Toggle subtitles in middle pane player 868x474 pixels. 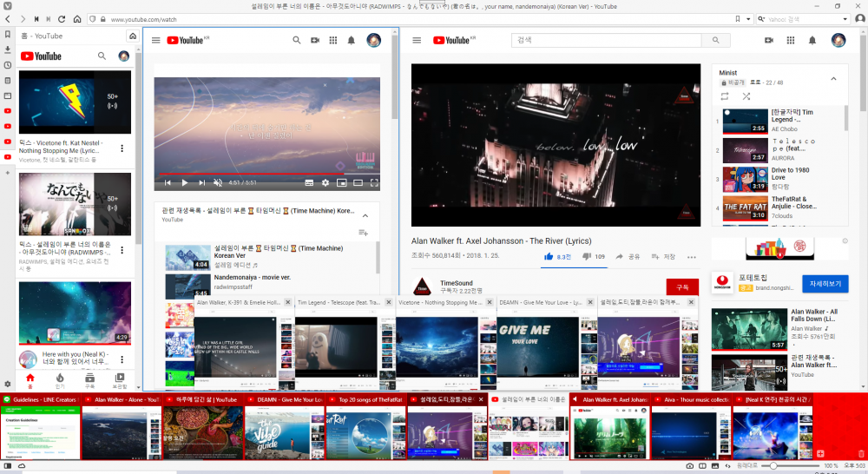point(309,182)
